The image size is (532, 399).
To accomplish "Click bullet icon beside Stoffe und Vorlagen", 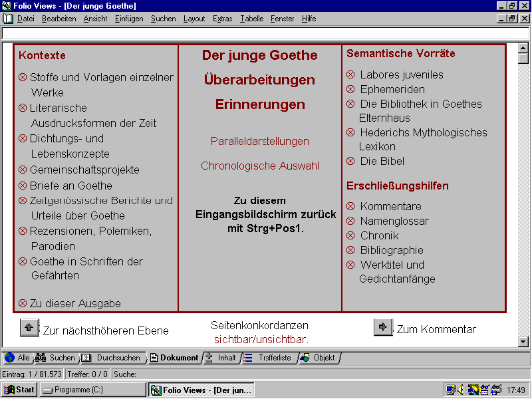I will point(23,77).
